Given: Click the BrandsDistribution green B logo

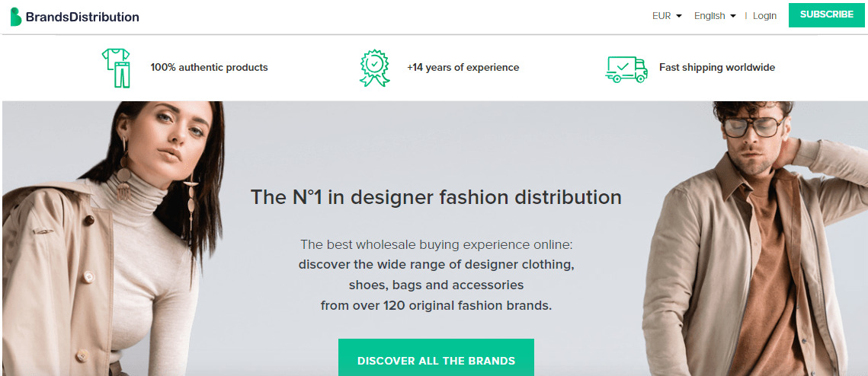Looking at the screenshot, I should [15, 18].
